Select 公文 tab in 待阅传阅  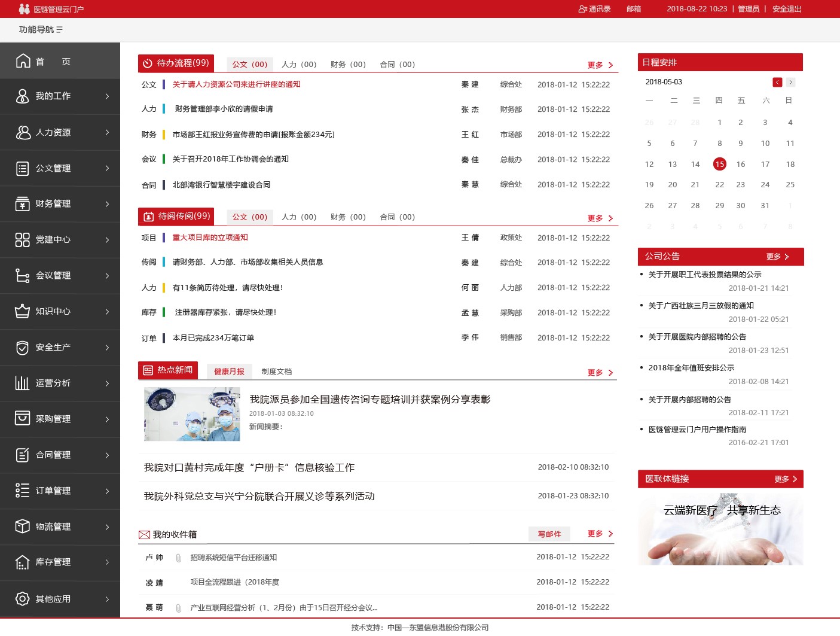(x=250, y=217)
